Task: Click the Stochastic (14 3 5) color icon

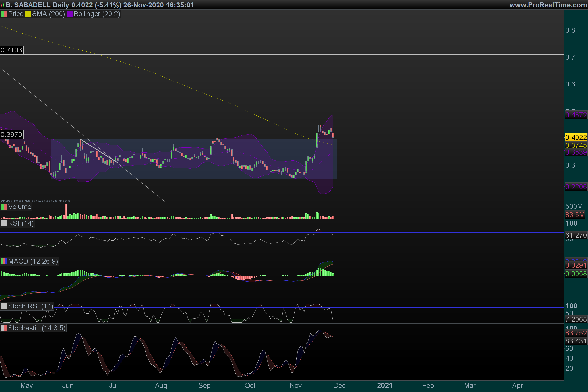Action: (x=4, y=328)
